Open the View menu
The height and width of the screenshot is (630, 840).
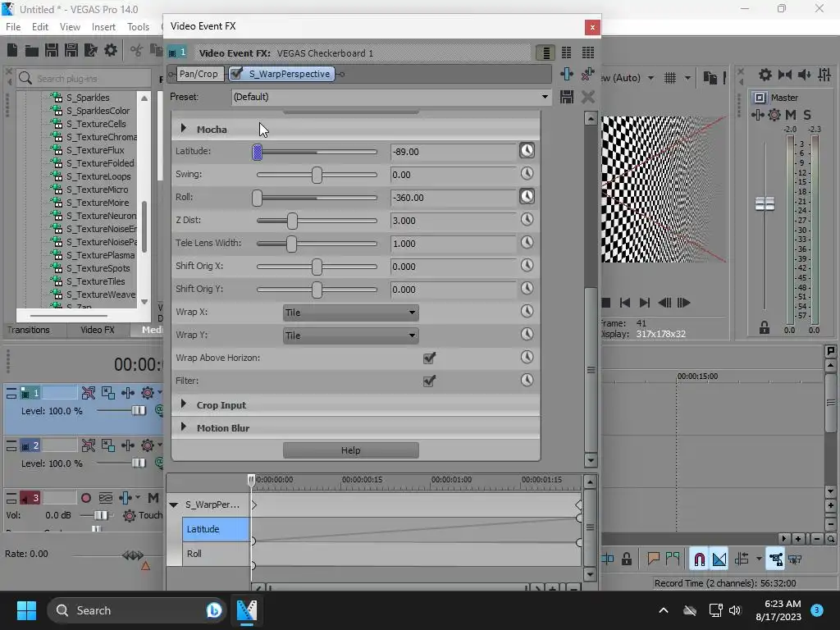click(70, 27)
